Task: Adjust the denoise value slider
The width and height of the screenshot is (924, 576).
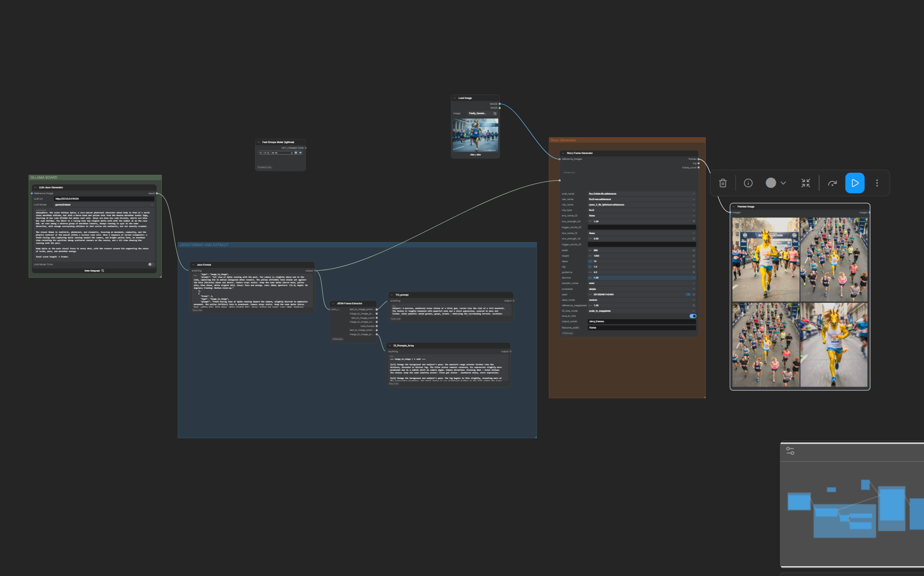Action: pyautogui.click(x=641, y=278)
